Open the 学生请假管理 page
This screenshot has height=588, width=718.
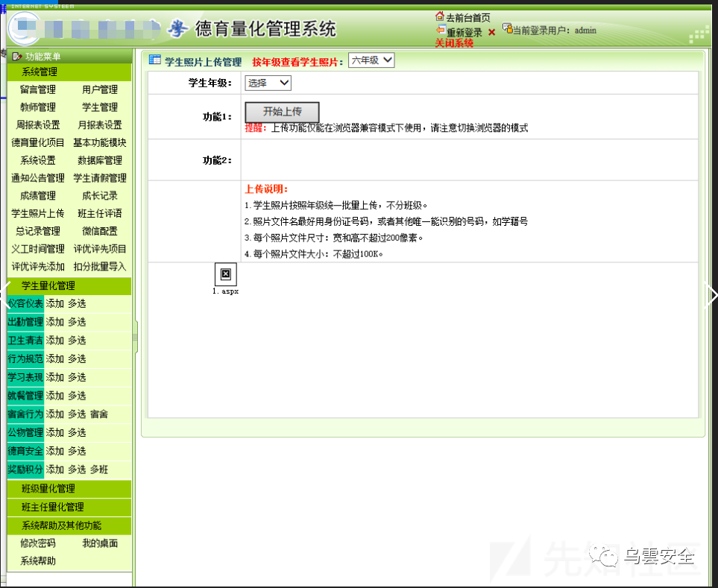pos(100,177)
